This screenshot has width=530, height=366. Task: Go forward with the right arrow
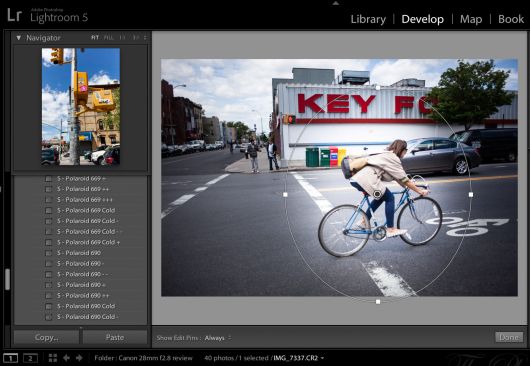[79, 358]
